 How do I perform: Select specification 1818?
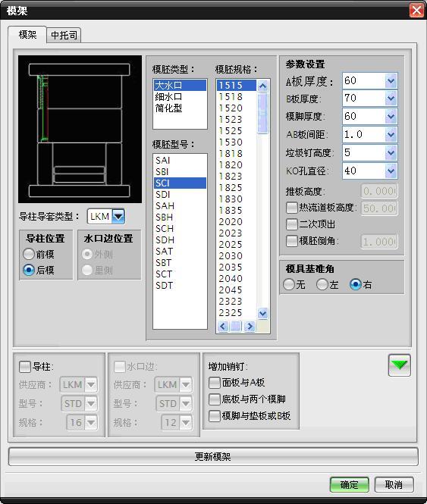237,154
